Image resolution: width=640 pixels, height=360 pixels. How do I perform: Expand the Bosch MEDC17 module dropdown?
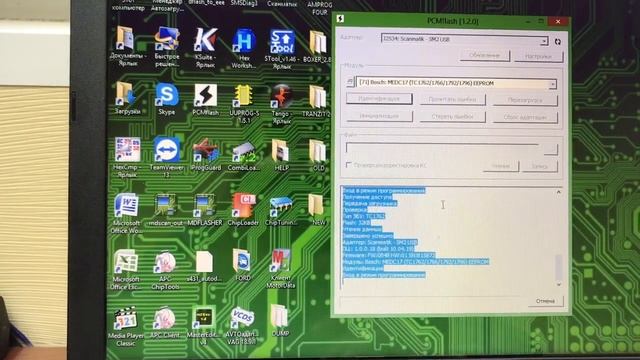point(552,84)
